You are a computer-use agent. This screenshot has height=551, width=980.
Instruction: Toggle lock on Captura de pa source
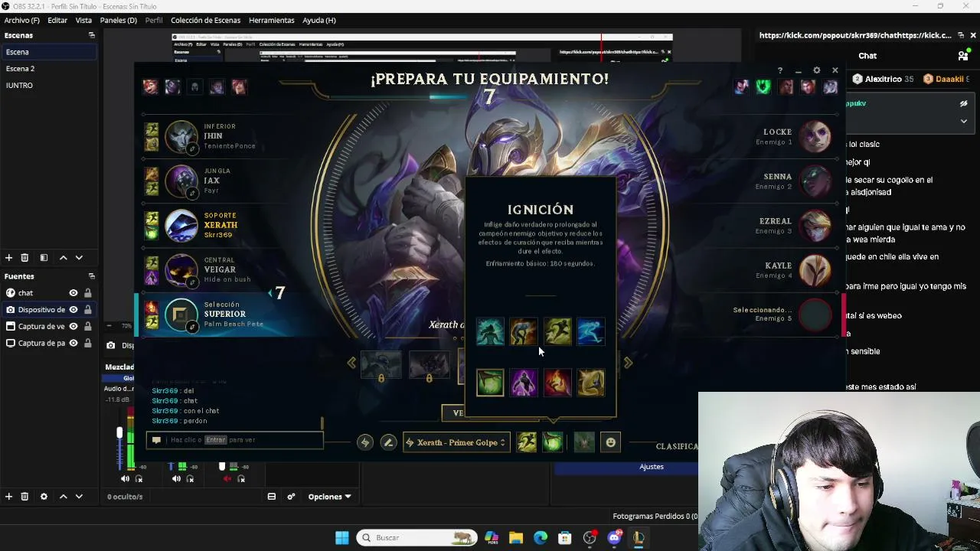point(88,344)
